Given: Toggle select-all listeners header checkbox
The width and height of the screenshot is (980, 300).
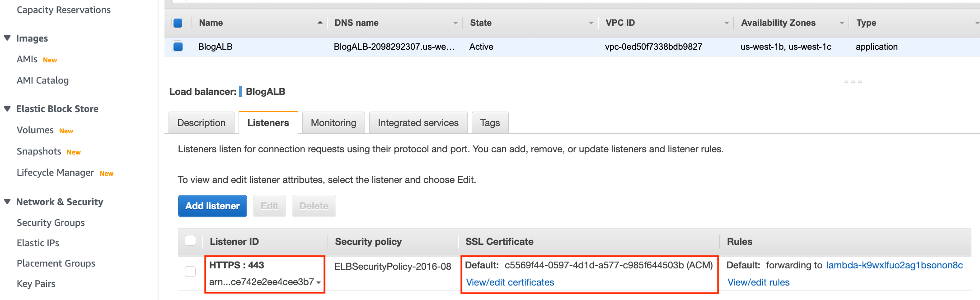Looking at the screenshot, I should [x=190, y=240].
